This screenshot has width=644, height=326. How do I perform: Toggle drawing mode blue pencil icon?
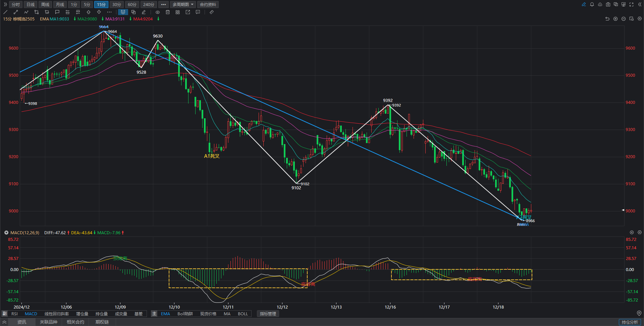[x=584, y=4]
